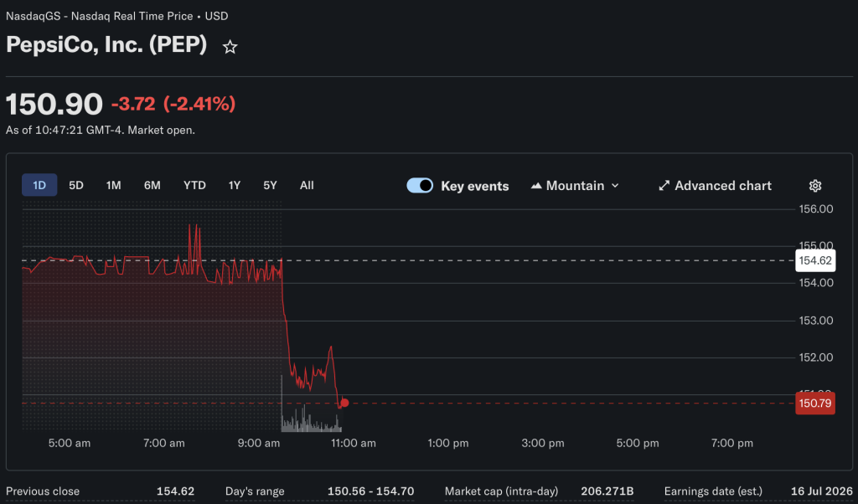Image resolution: width=858 pixels, height=504 pixels.
Task: Click the Day's range label
Action: [255, 491]
